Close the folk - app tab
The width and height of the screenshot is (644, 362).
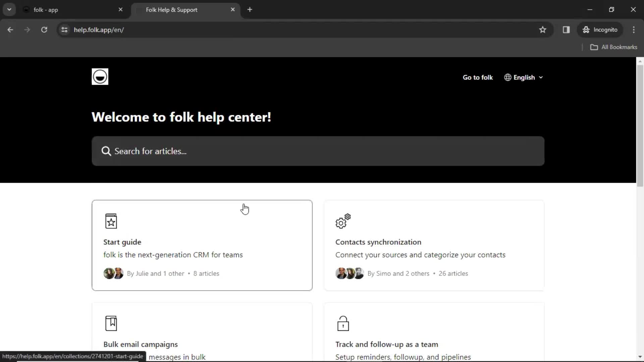pyautogui.click(x=120, y=10)
